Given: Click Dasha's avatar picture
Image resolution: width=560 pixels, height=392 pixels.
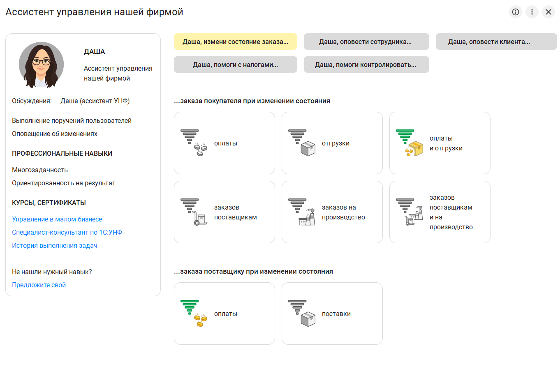Looking at the screenshot, I should (x=41, y=65).
